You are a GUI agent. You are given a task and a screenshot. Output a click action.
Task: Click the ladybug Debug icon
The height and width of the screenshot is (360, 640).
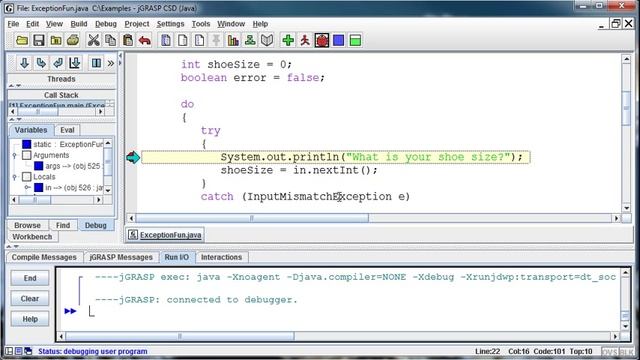(x=322, y=40)
